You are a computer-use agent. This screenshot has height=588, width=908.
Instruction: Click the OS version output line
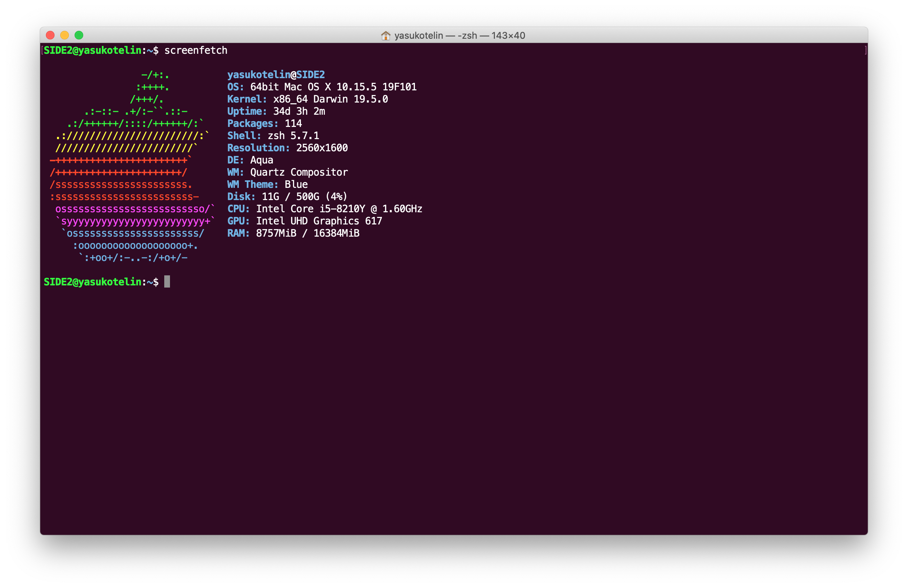[322, 87]
